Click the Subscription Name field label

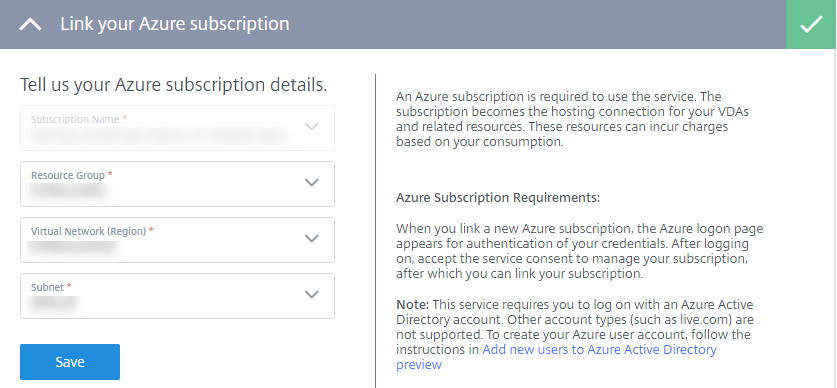coord(78,120)
